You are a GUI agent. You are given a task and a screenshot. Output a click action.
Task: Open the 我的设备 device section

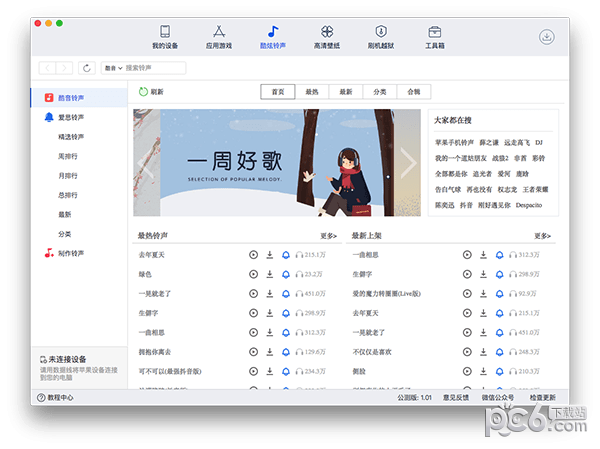point(165,37)
